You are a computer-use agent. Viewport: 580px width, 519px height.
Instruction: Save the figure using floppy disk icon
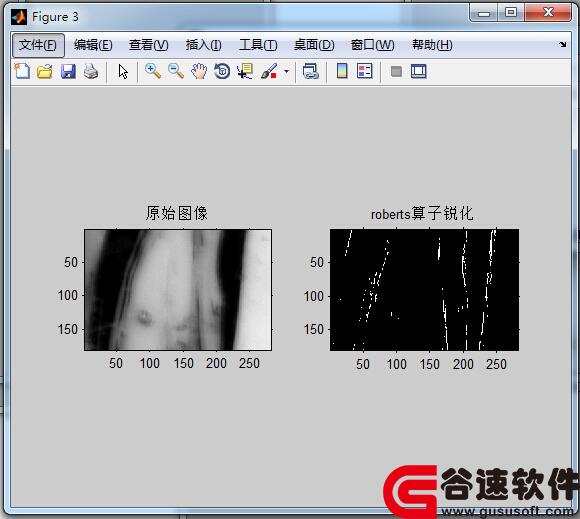pos(68,71)
